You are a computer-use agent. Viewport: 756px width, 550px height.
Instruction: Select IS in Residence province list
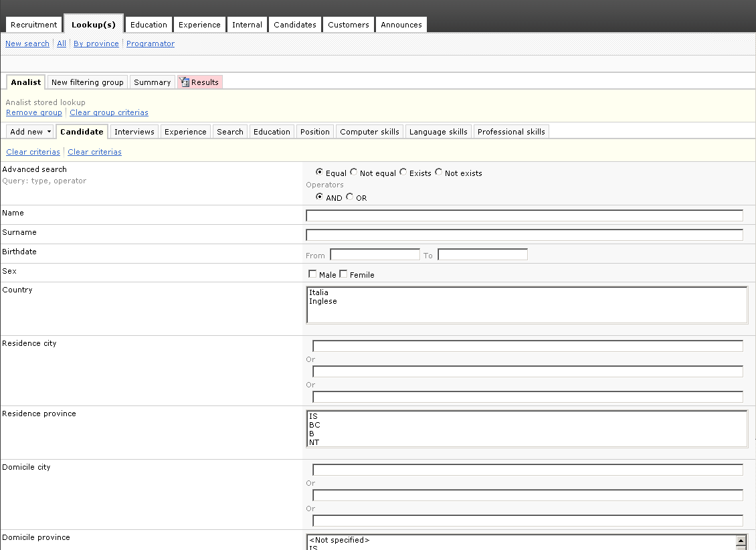point(527,416)
